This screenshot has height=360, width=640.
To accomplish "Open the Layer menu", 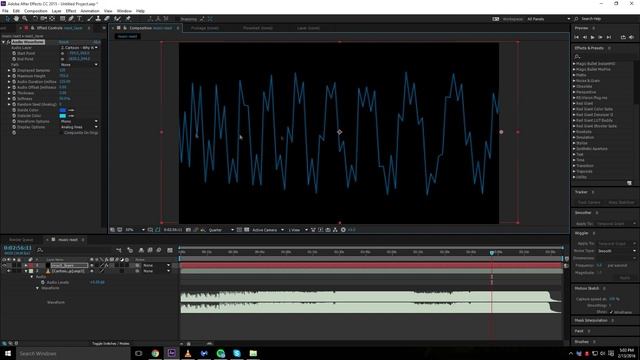I will click(x=56, y=11).
